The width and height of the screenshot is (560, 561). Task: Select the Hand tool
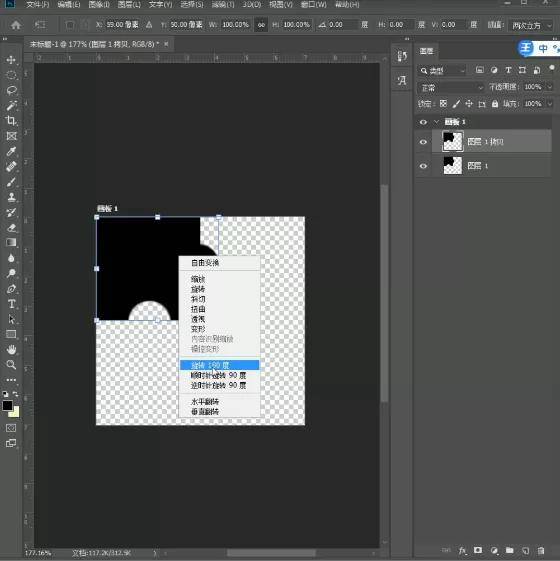(x=11, y=349)
